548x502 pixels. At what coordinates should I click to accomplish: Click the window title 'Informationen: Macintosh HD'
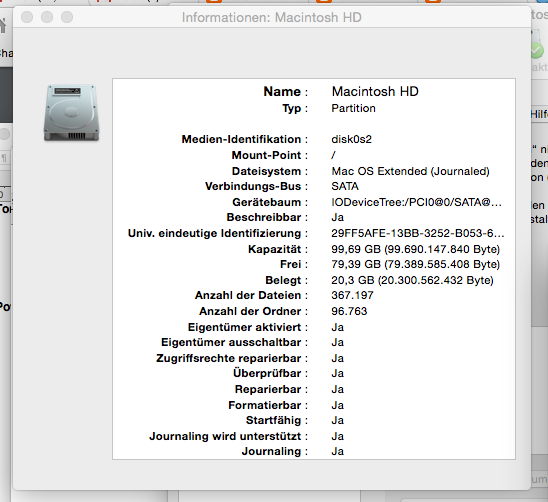[x=272, y=17]
